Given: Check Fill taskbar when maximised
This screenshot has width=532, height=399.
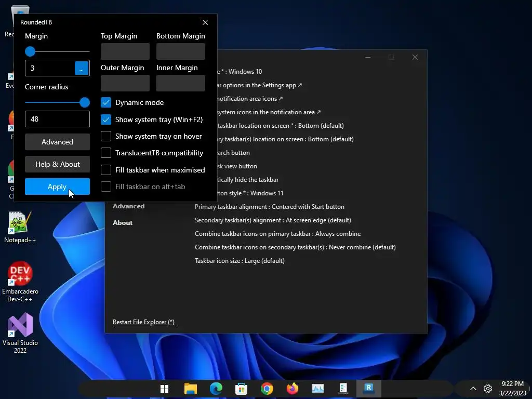Looking at the screenshot, I should pyautogui.click(x=106, y=170).
